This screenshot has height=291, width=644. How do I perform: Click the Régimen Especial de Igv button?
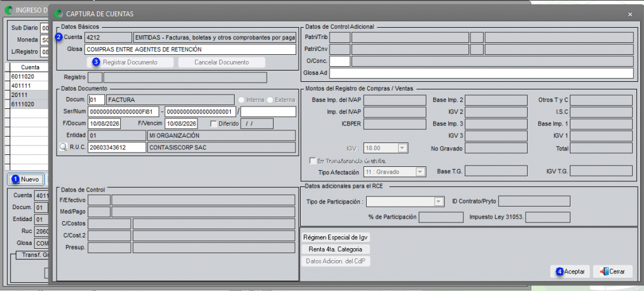pos(336,237)
